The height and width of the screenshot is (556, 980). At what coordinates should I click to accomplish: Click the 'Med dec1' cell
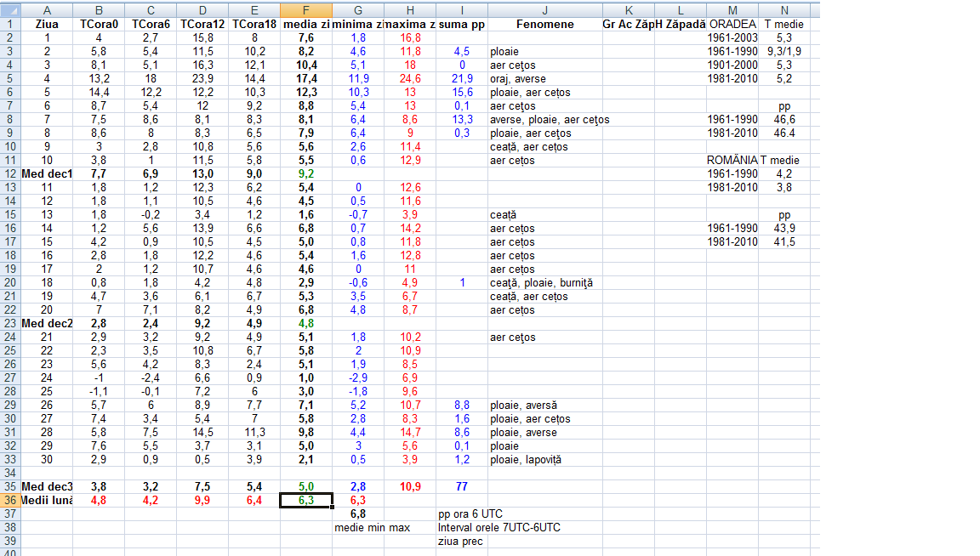47,173
